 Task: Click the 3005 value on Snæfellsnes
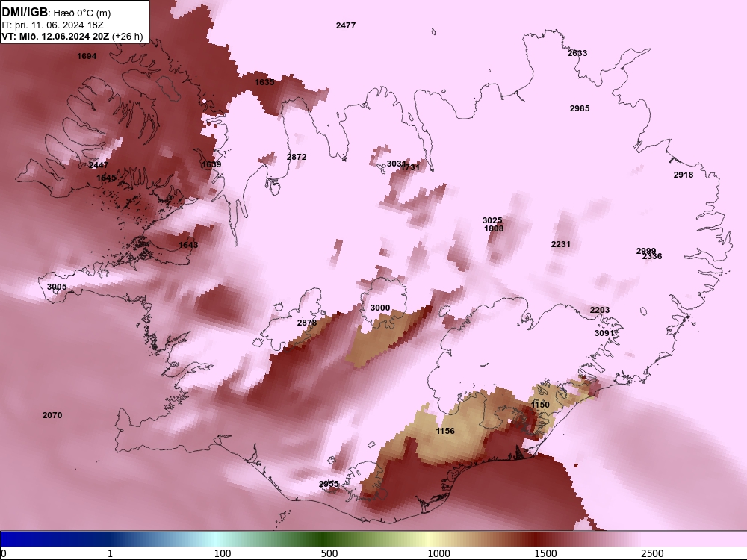pyautogui.click(x=57, y=287)
